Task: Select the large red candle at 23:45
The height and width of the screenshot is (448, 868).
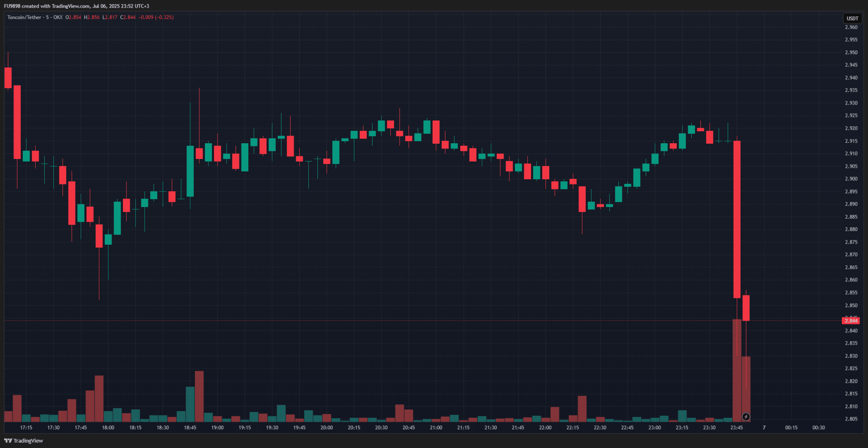Action: click(x=737, y=219)
